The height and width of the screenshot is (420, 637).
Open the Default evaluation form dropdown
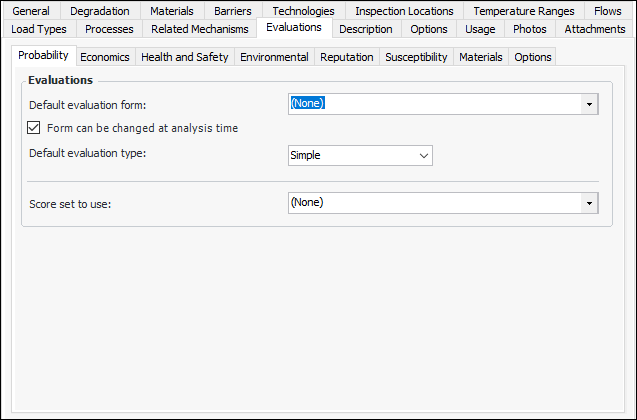(x=589, y=104)
